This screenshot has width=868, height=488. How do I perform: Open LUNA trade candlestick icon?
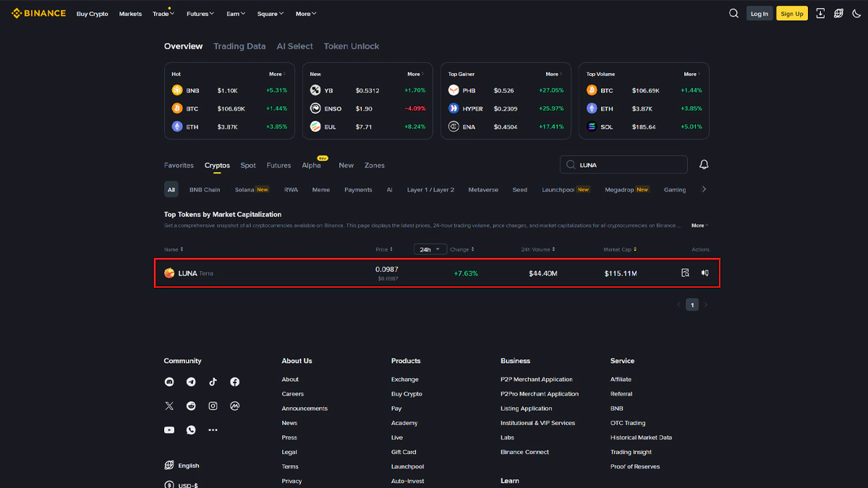click(x=705, y=273)
